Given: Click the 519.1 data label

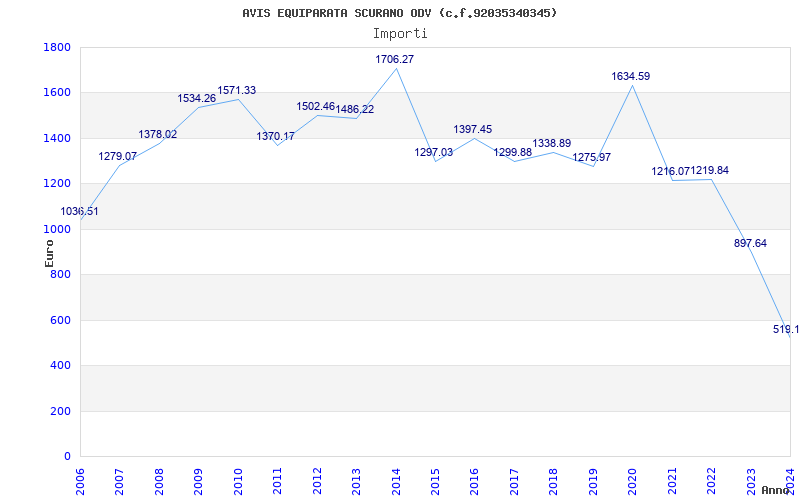Looking at the screenshot, I should pos(786,330).
